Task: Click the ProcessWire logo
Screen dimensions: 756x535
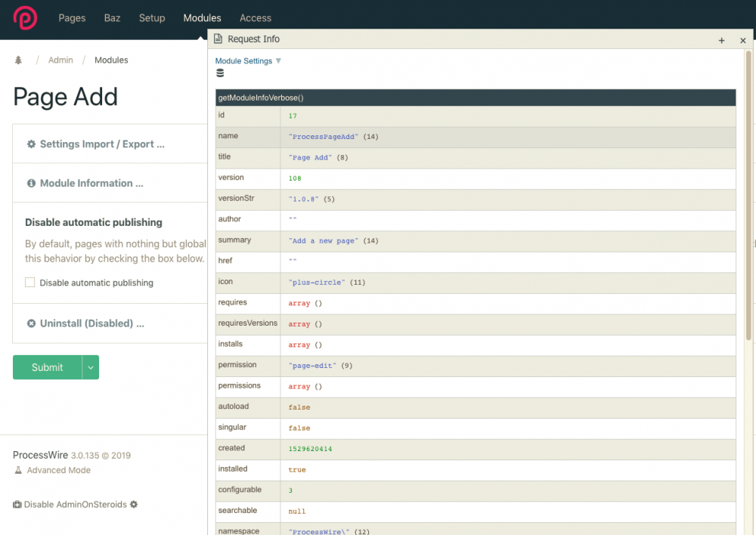Action: pyautogui.click(x=25, y=17)
